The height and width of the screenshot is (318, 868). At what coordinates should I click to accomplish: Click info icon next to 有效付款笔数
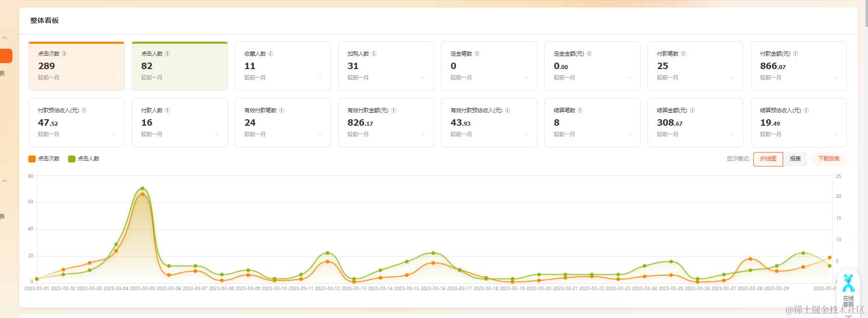coord(282,110)
